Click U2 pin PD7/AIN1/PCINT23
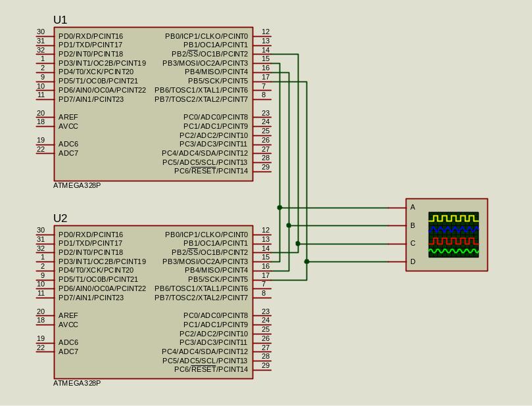Viewport: 532px width, 406px height. [x=91, y=298]
